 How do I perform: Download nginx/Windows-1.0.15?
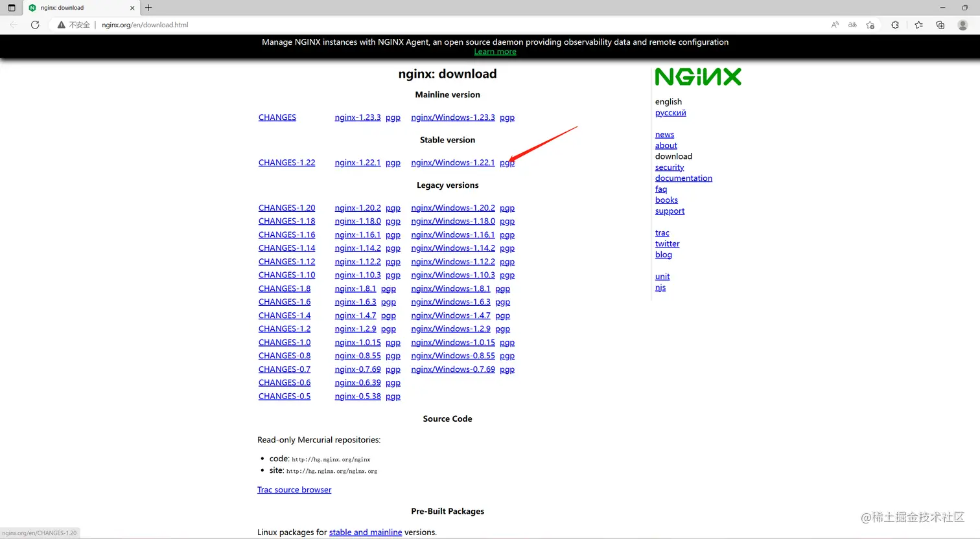click(x=453, y=342)
